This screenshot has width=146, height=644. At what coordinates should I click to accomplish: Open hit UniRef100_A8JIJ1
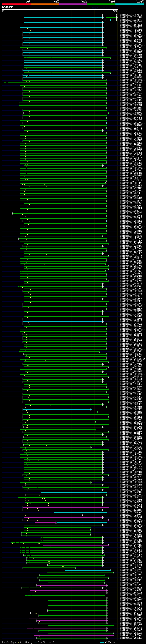click(131, 15)
